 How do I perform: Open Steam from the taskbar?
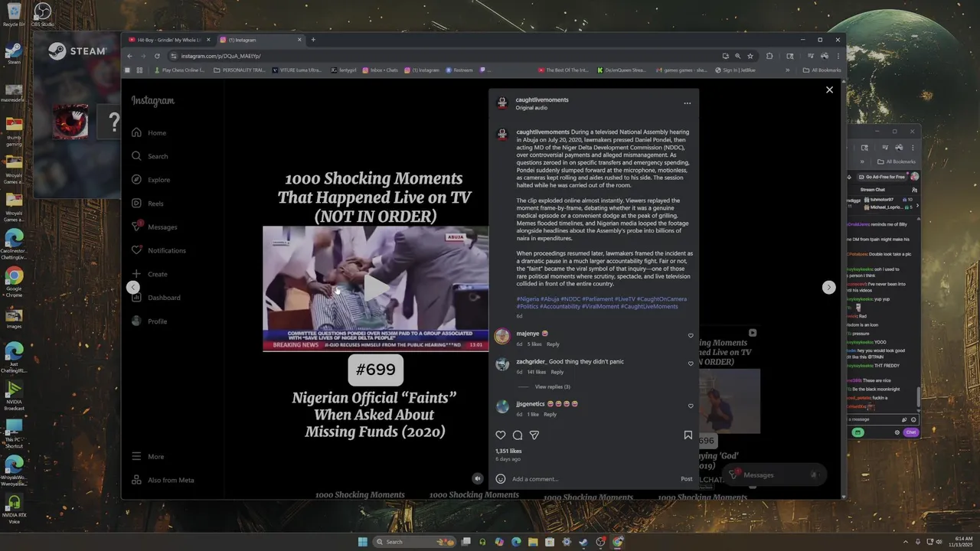(x=583, y=542)
